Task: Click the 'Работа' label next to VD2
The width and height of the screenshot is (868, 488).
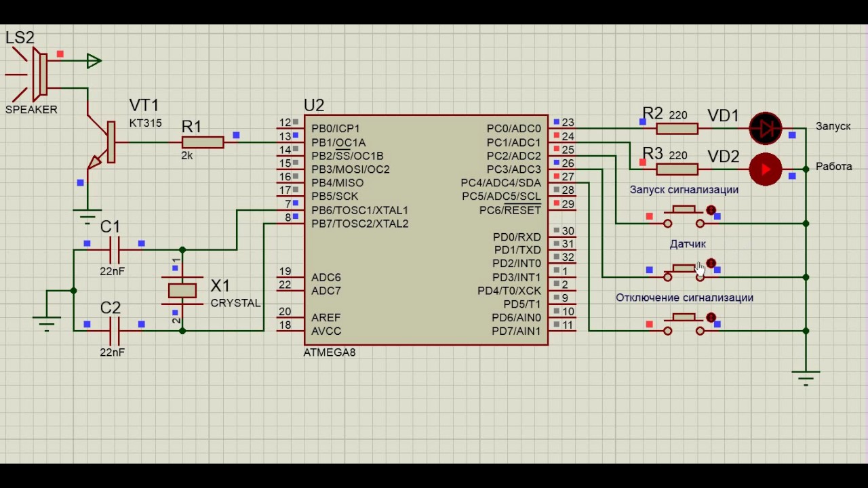Action: (x=833, y=167)
